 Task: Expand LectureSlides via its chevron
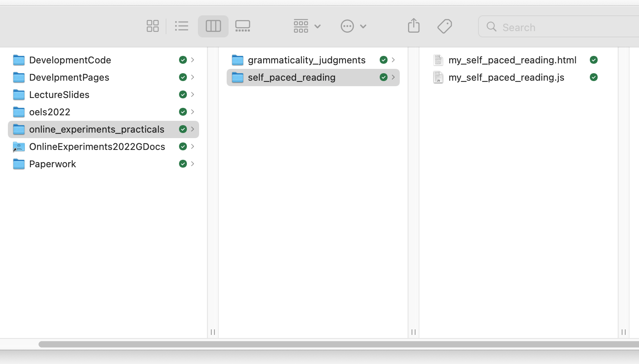point(192,94)
